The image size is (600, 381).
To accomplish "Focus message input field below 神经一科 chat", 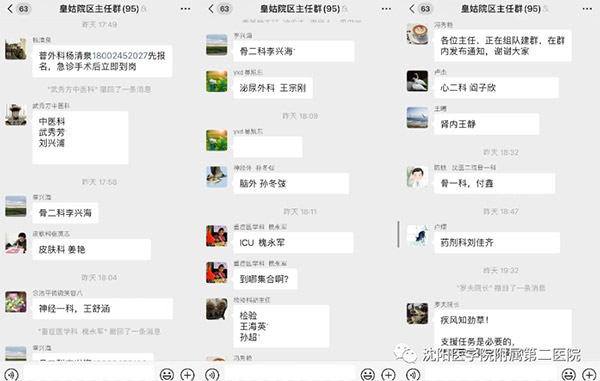I will [89, 373].
